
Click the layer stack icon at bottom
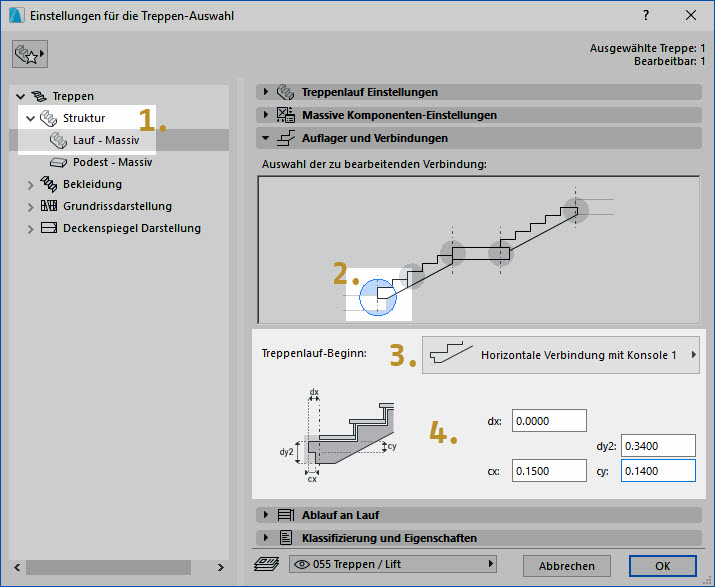click(266, 564)
